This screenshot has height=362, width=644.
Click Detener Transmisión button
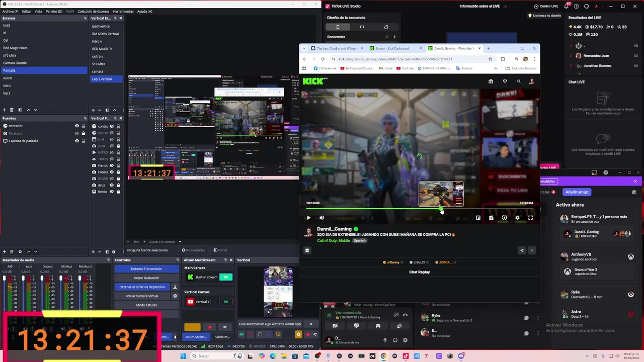pyautogui.click(x=146, y=269)
